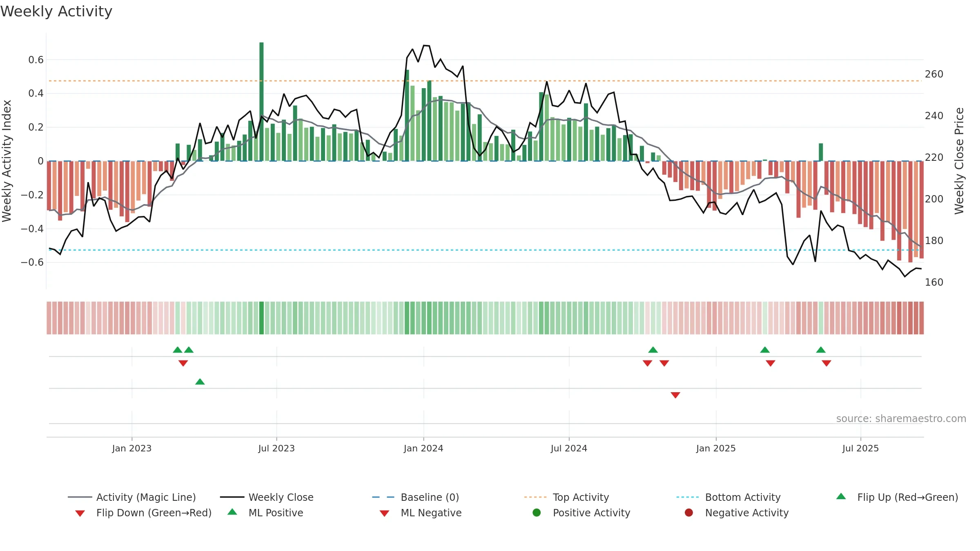The height and width of the screenshot is (551, 980).
Task: Click the "Weekly Close Price" axis title
Action: (x=959, y=161)
